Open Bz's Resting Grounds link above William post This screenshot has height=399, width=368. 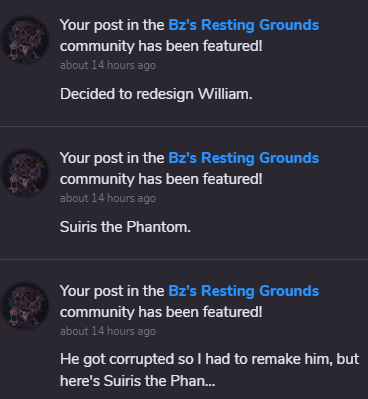click(244, 25)
